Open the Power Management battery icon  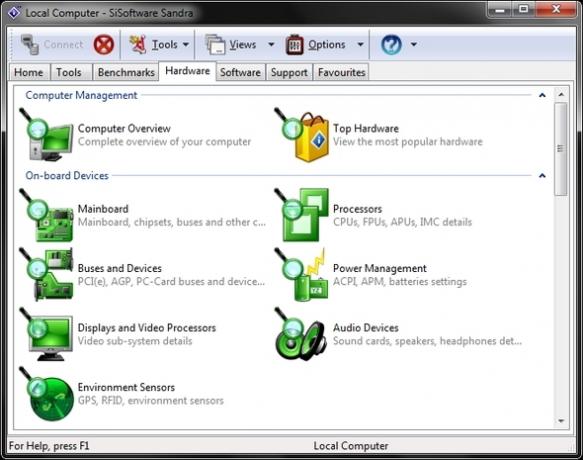302,275
